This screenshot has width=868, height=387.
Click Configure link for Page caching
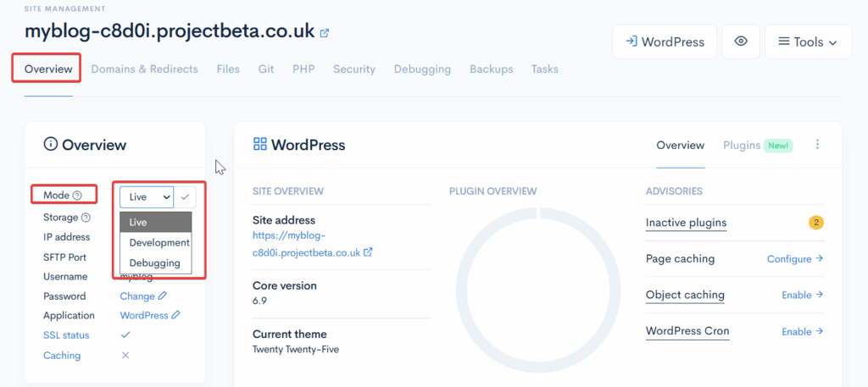pos(794,259)
